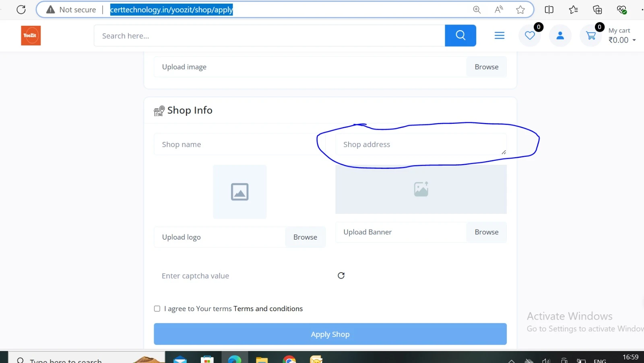644x363 pixels.
Task: Open the Terms and conditions link
Action: coord(268,309)
